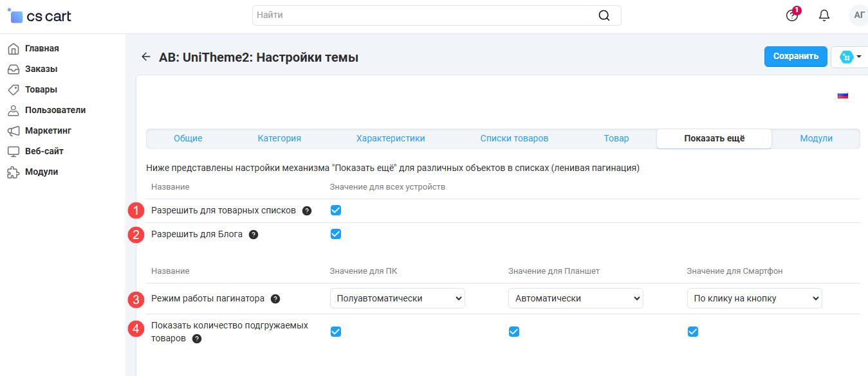The width and height of the screenshot is (868, 376).
Task: Click help icon beside Разрешить для товарных списков
Action: point(307,211)
